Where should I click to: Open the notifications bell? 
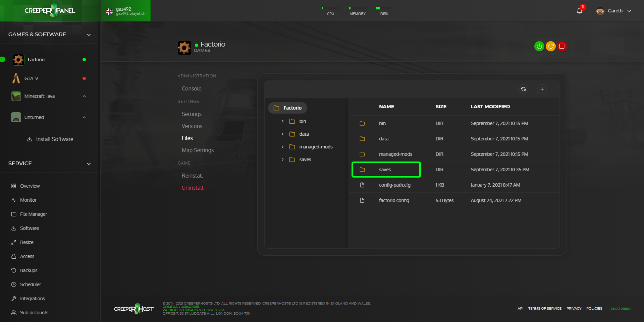tap(580, 11)
